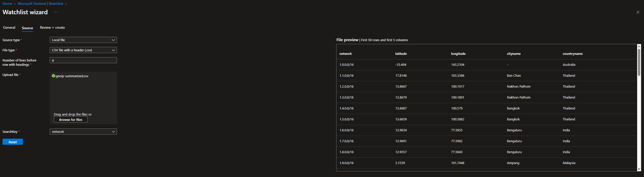
Task: Click the green checkmark beside geoip-summarized.csv
Action: click(53, 76)
